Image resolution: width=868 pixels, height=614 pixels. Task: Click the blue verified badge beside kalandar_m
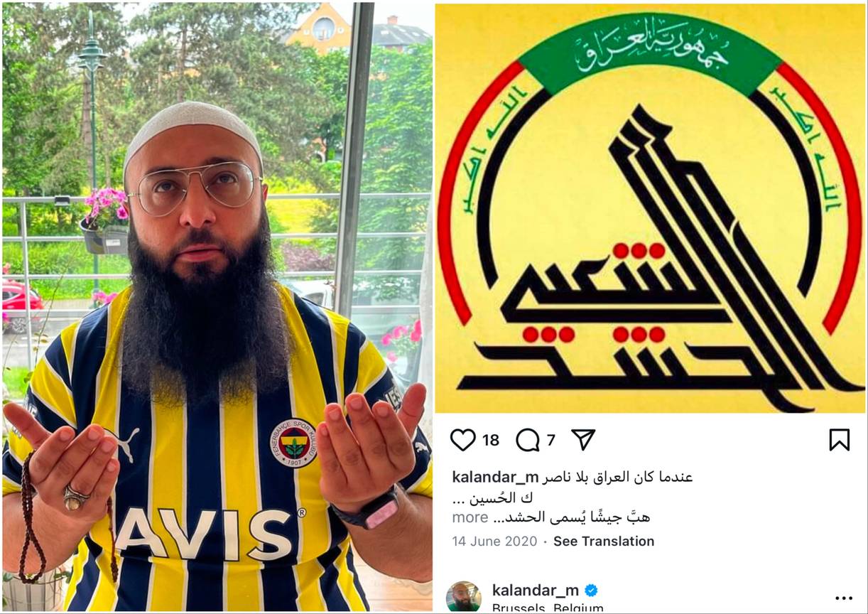[x=591, y=591]
